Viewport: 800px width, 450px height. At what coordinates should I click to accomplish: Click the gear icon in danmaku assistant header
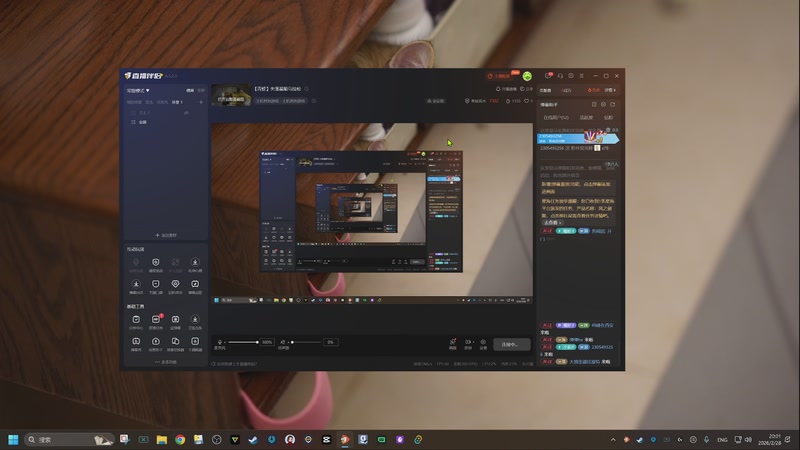point(603,105)
